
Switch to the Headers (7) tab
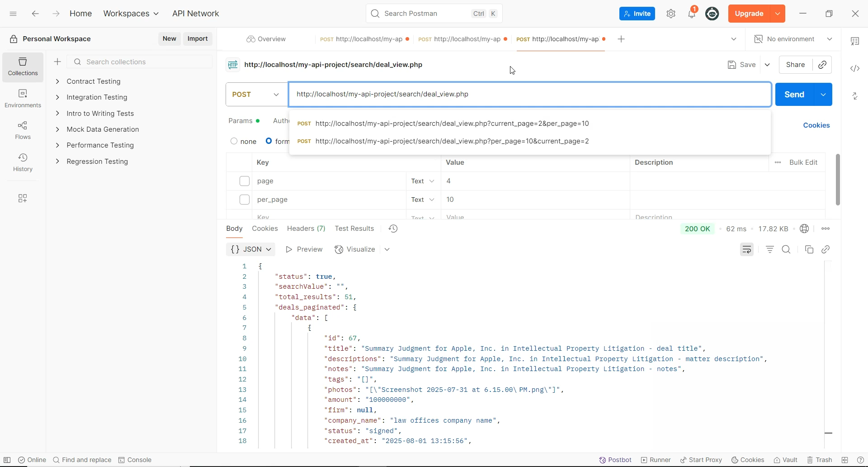[x=306, y=229]
